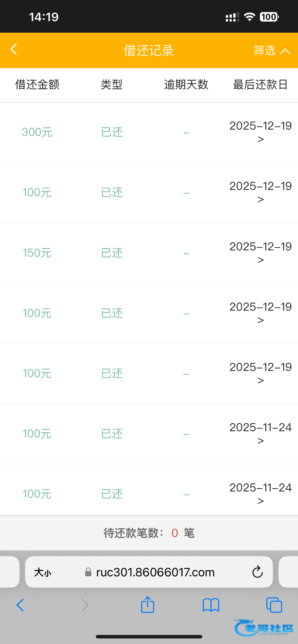Reload the page in Safari
The height and width of the screenshot is (644, 298).
click(257, 572)
